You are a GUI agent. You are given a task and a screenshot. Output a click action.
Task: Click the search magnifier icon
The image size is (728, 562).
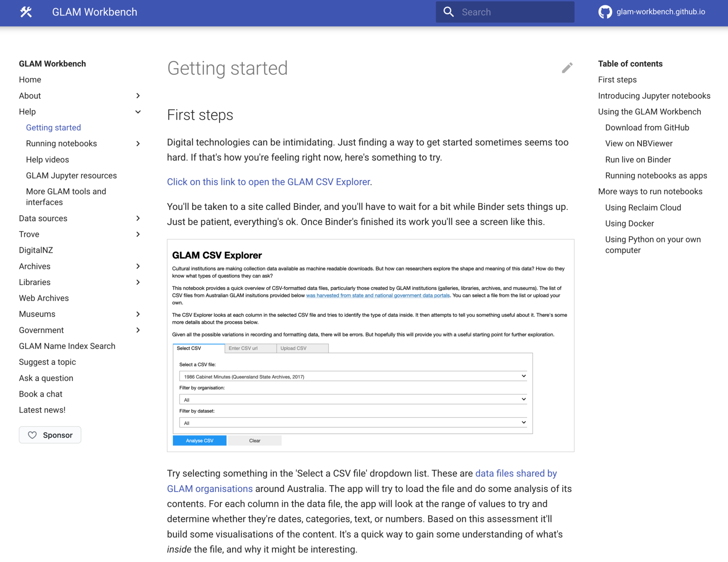(x=448, y=12)
